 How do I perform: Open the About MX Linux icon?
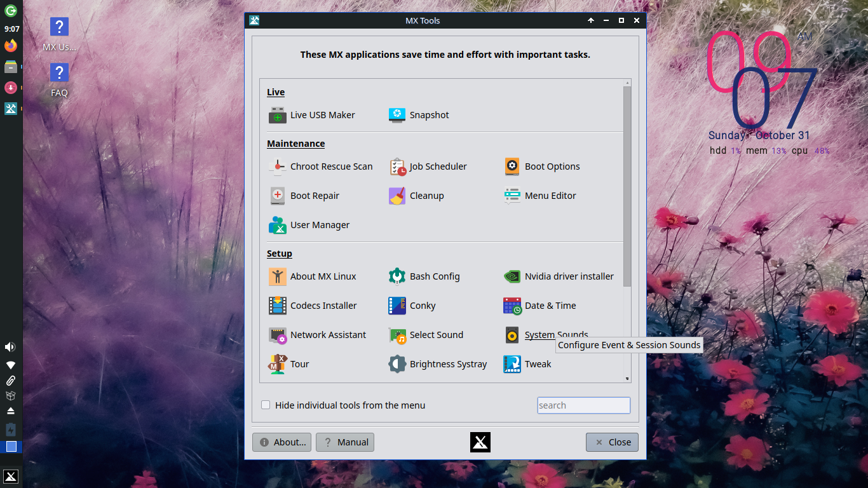coord(278,276)
